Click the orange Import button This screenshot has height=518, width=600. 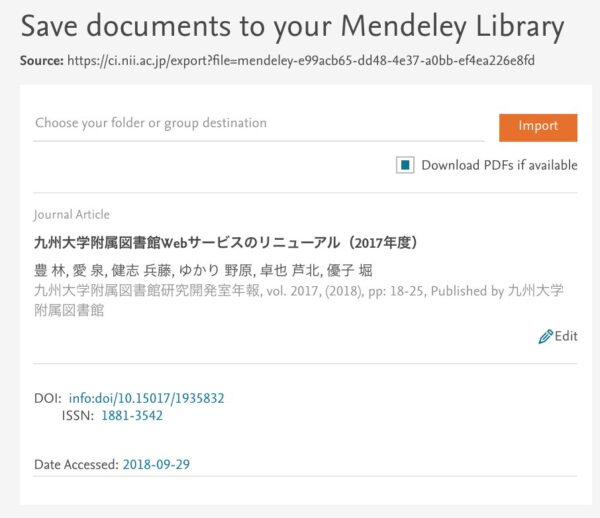[537, 127]
